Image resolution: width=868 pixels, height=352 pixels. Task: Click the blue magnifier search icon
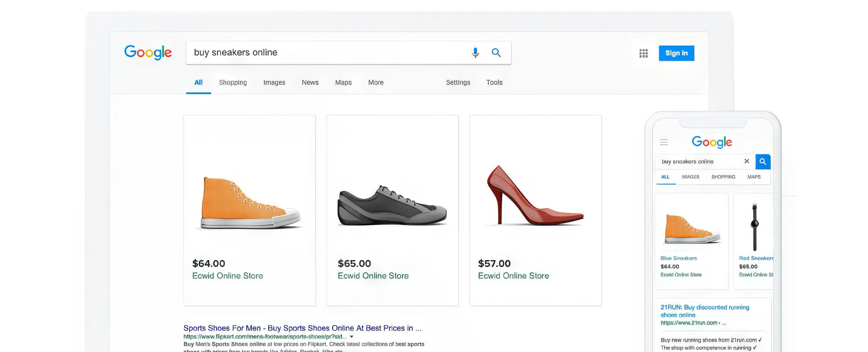tap(496, 53)
